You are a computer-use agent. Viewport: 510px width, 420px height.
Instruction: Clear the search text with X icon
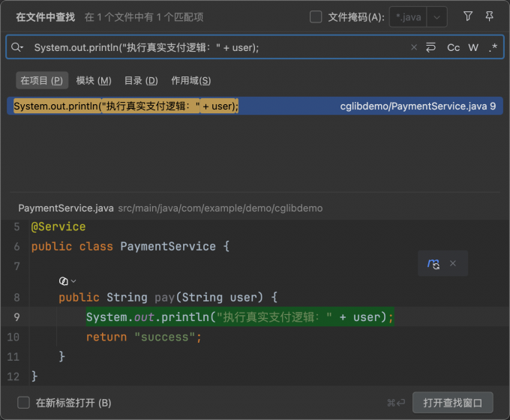point(414,47)
